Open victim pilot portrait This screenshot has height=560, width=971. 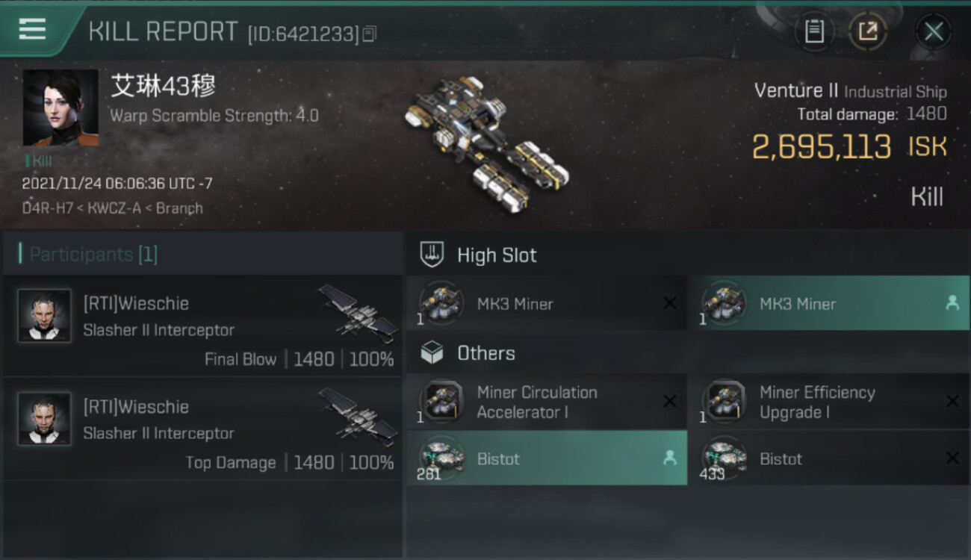coord(61,108)
